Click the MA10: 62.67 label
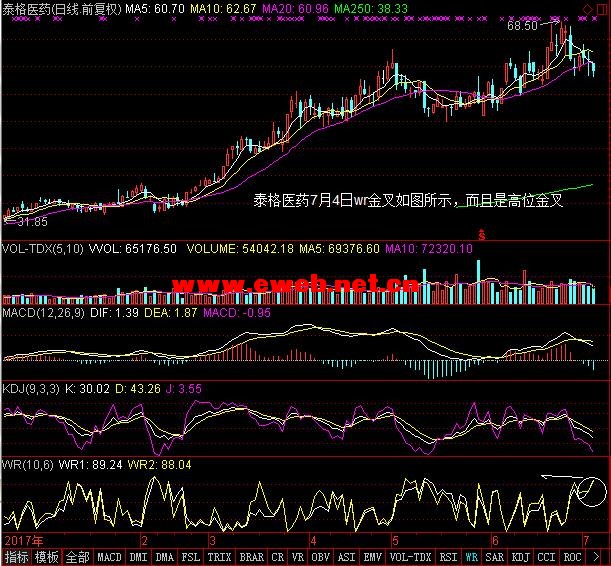Image resolution: width=611 pixels, height=566 pixels. (x=223, y=9)
